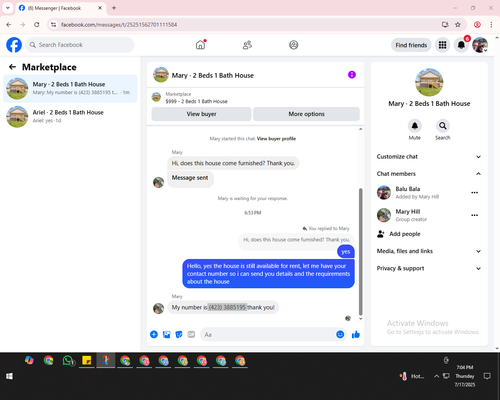Open options for Mary Hill member
Screen dimensions: 500x400
475,215
